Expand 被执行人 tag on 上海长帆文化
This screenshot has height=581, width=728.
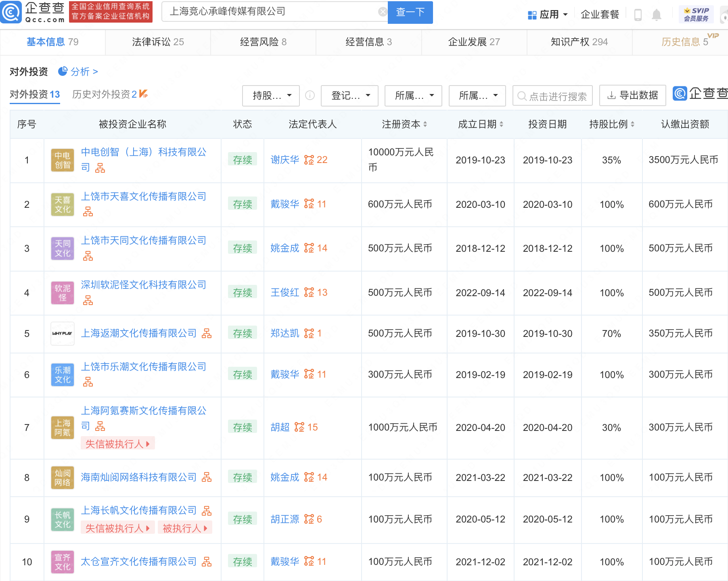[185, 528]
